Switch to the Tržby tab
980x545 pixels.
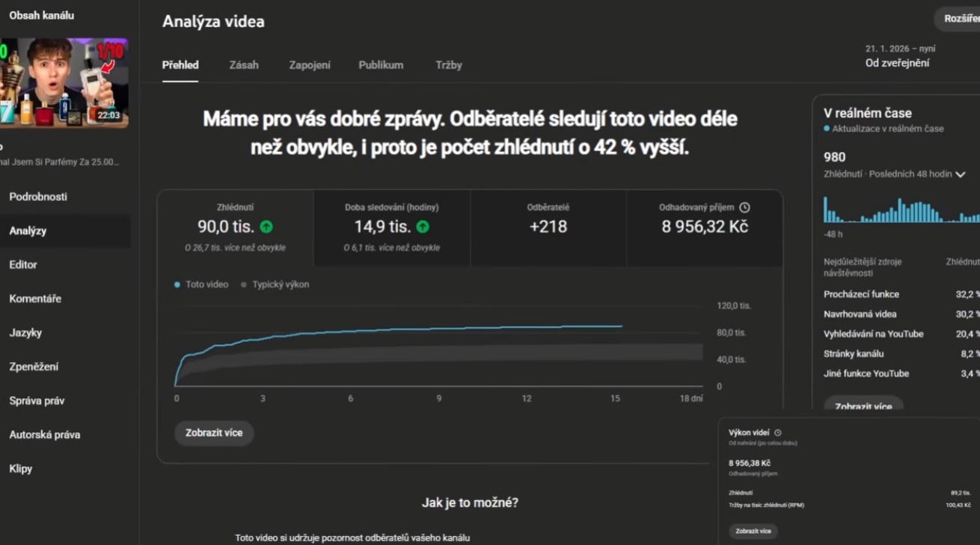click(x=449, y=65)
